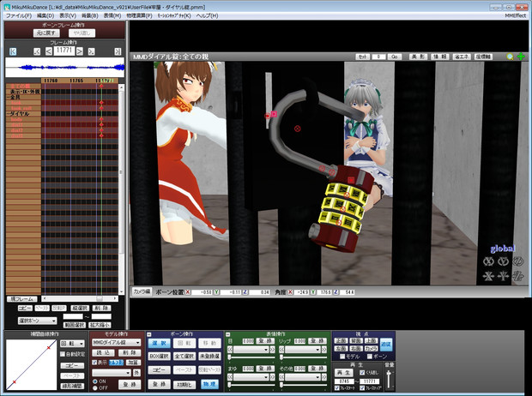Expand the ダイヤル bone group in timeline

(8, 114)
